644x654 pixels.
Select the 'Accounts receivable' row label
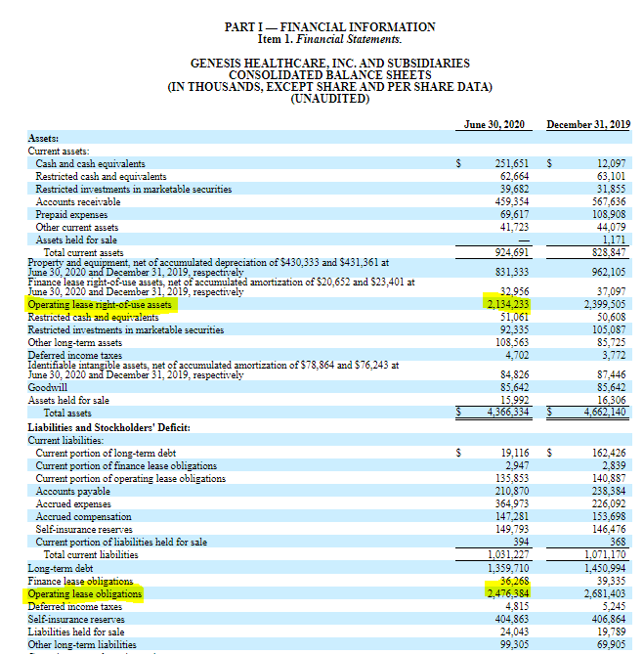(x=78, y=202)
